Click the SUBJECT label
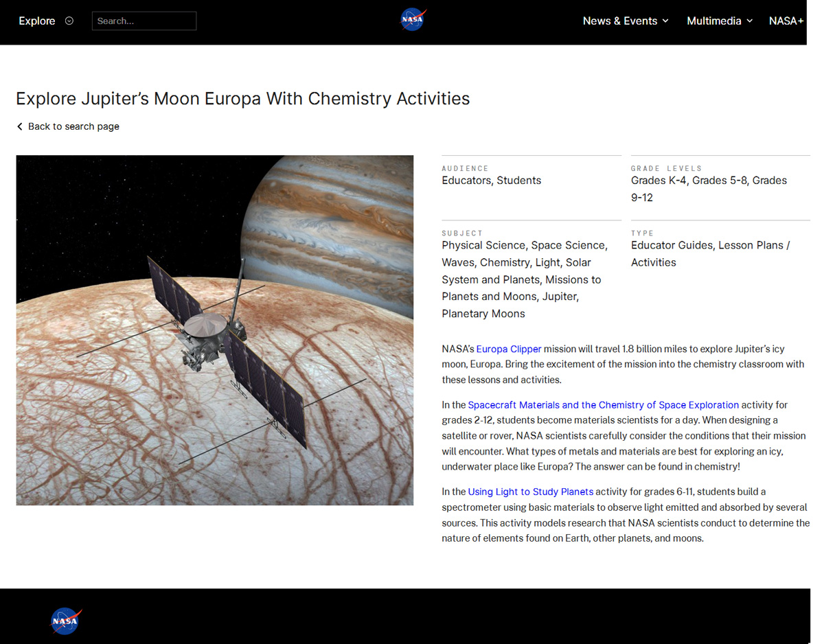The height and width of the screenshot is (644, 824). [x=463, y=233]
